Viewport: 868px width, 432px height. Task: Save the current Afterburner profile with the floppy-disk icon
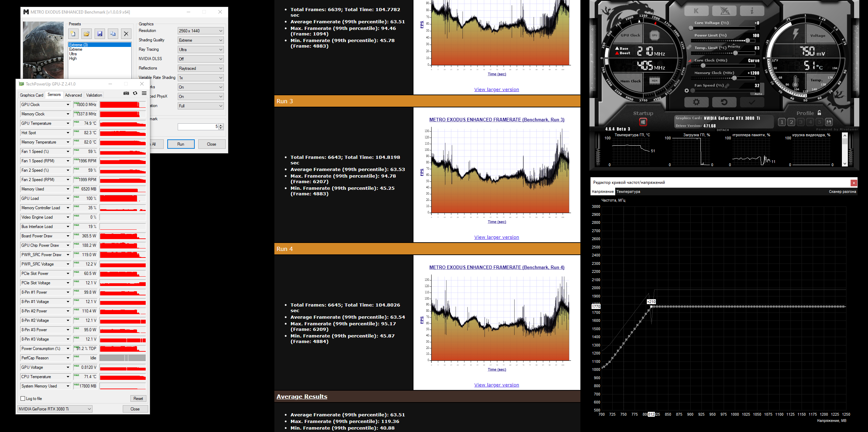point(829,122)
